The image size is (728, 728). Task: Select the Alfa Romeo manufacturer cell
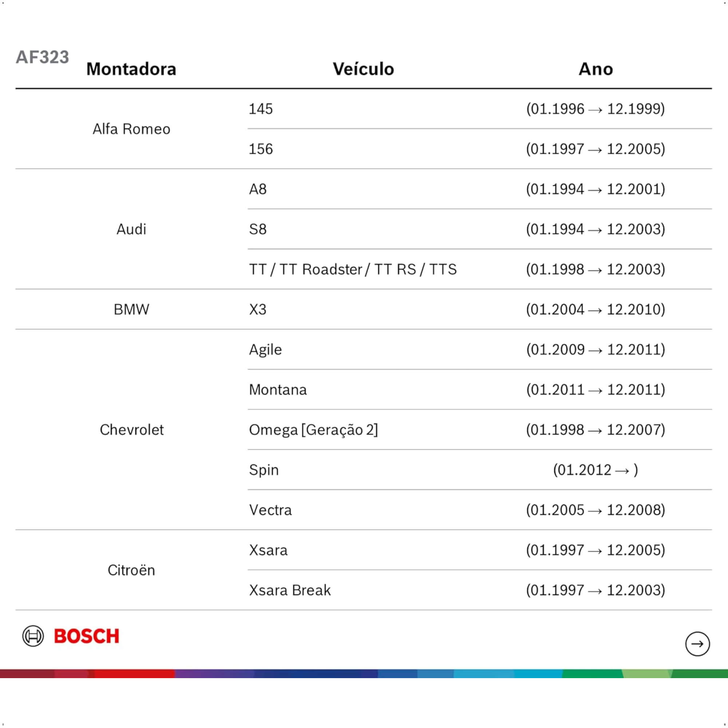click(x=131, y=129)
